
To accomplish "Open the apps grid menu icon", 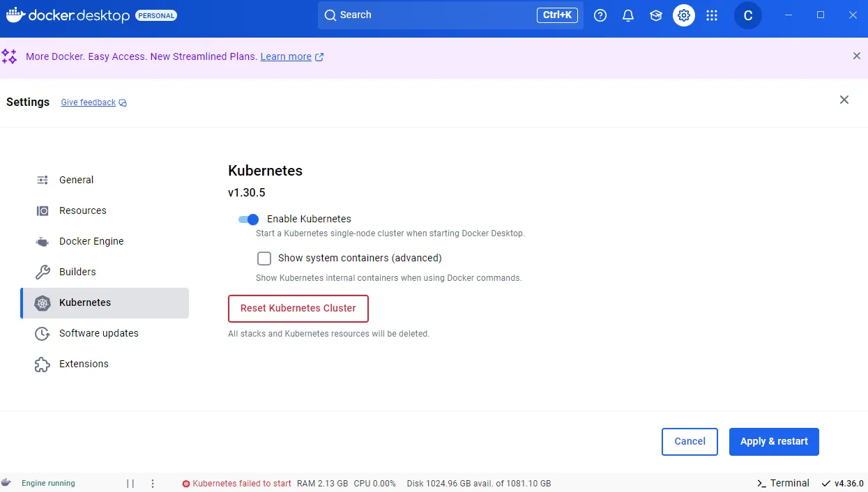I will (712, 15).
